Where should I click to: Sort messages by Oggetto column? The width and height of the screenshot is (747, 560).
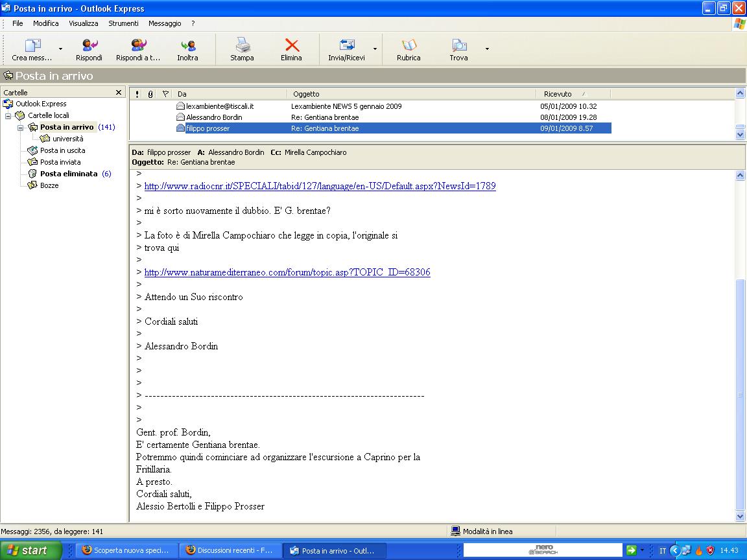point(412,94)
